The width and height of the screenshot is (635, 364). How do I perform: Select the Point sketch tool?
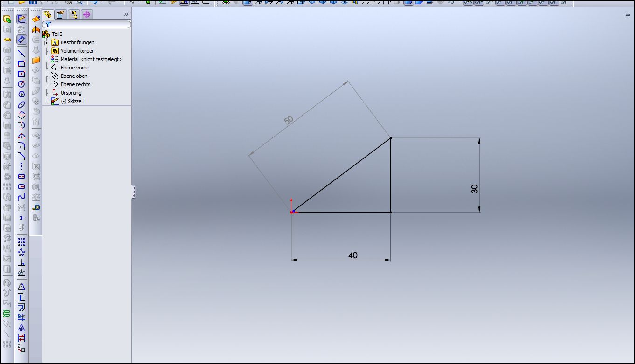[21, 218]
